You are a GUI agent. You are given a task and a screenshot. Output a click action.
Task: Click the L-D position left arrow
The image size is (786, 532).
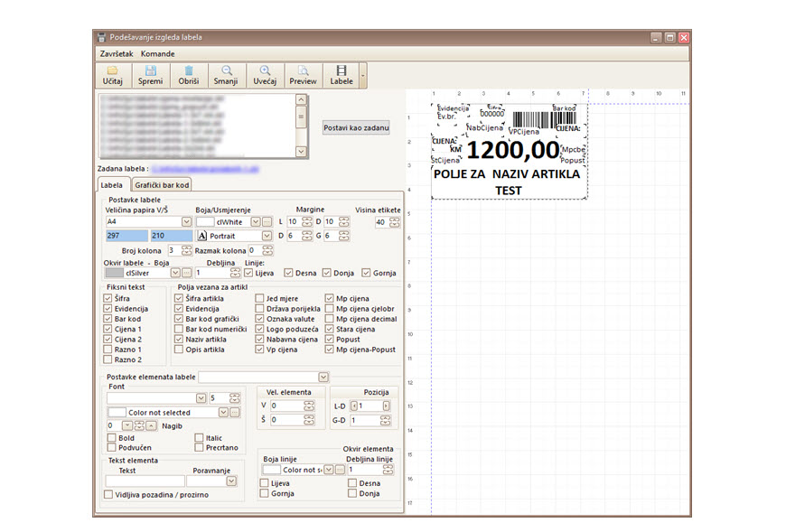(354, 406)
